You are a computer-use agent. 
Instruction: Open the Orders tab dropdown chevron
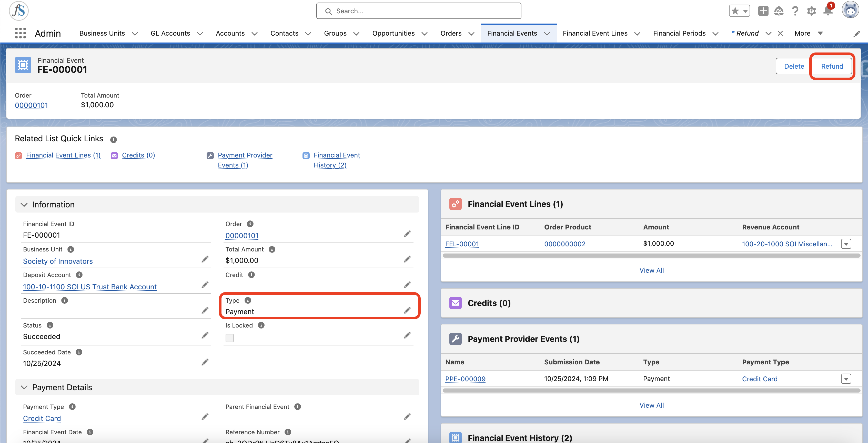pos(471,34)
